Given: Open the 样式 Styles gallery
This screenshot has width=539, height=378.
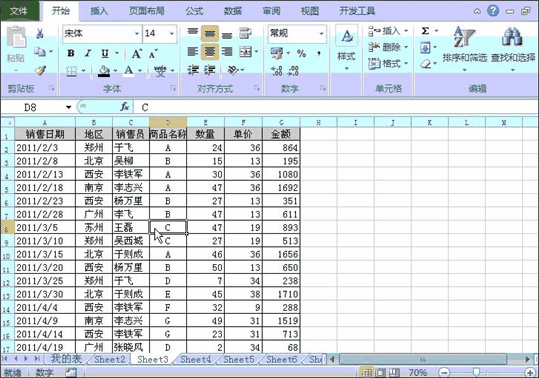Looking at the screenshot, I should pyautogui.click(x=346, y=48).
